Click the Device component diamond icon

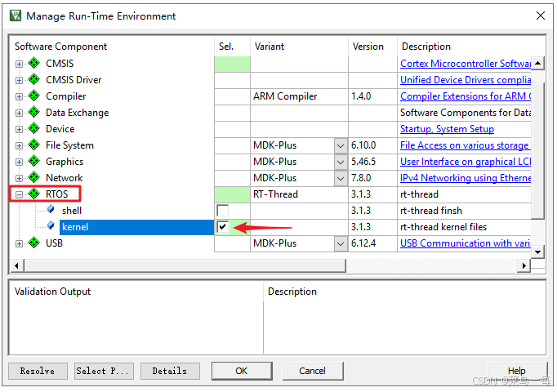click(34, 128)
